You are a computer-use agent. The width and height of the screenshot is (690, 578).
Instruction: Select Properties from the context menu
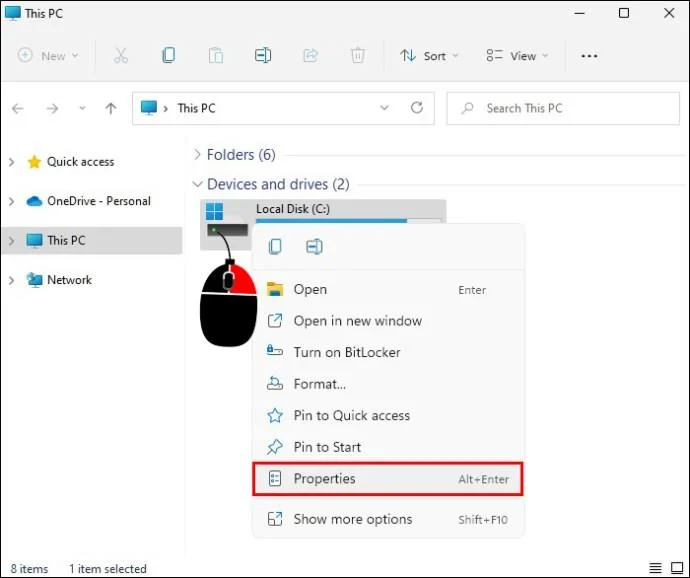coord(388,479)
